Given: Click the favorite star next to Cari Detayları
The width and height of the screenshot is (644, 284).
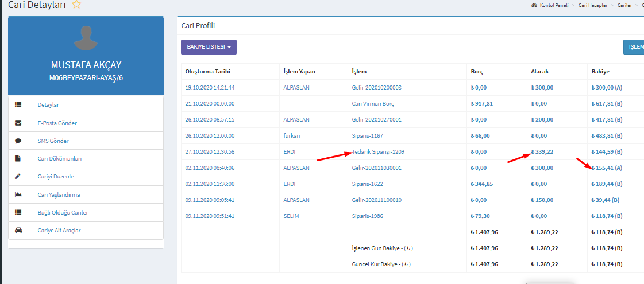Looking at the screenshot, I should pyautogui.click(x=76, y=5).
